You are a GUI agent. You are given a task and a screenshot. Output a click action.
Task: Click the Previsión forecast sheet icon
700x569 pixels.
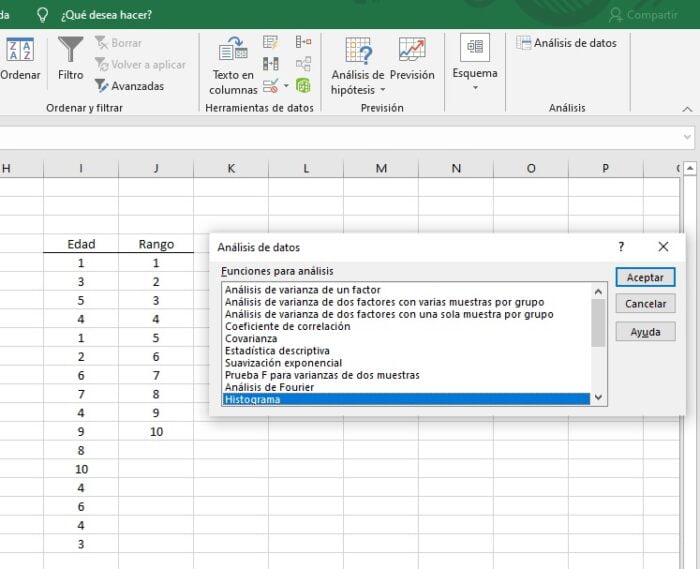[412, 49]
